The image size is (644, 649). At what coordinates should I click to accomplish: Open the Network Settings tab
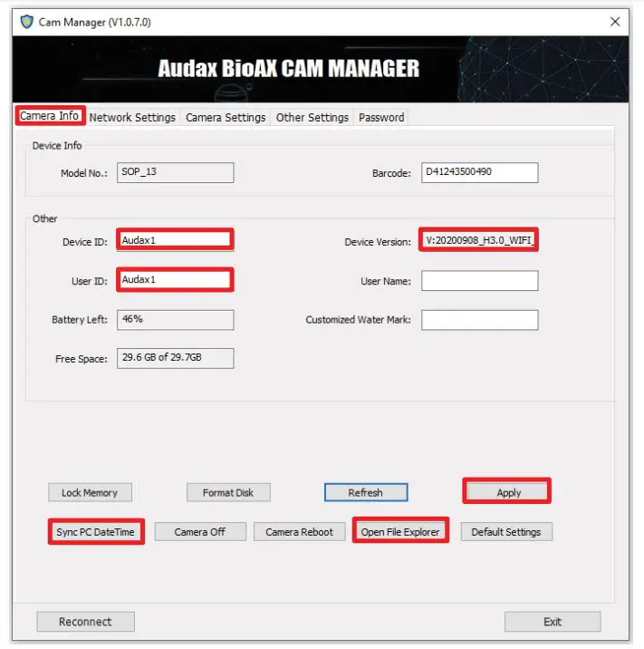coord(132,118)
